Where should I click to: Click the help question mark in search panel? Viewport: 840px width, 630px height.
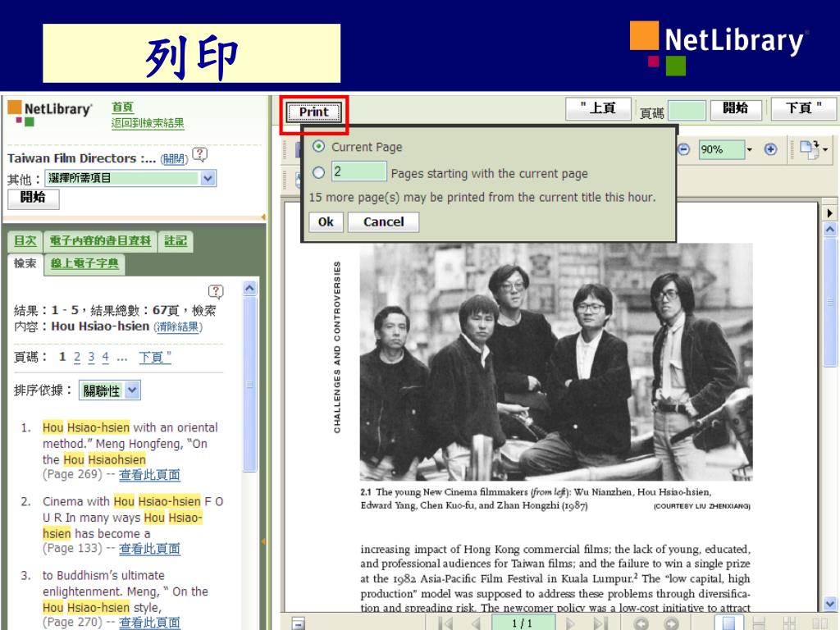(216, 291)
